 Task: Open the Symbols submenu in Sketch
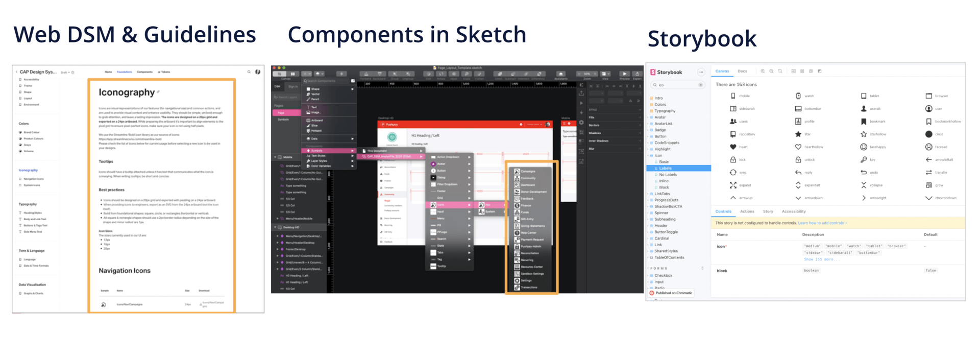[x=330, y=151]
